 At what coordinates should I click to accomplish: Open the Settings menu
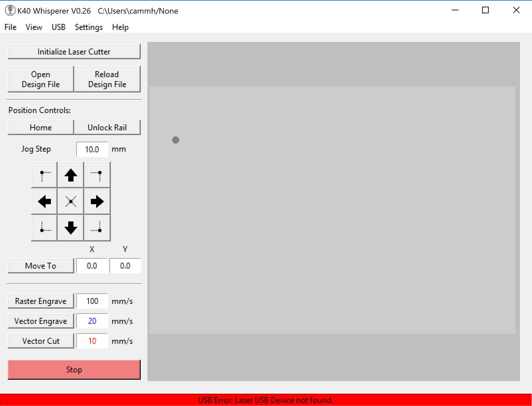coord(89,27)
